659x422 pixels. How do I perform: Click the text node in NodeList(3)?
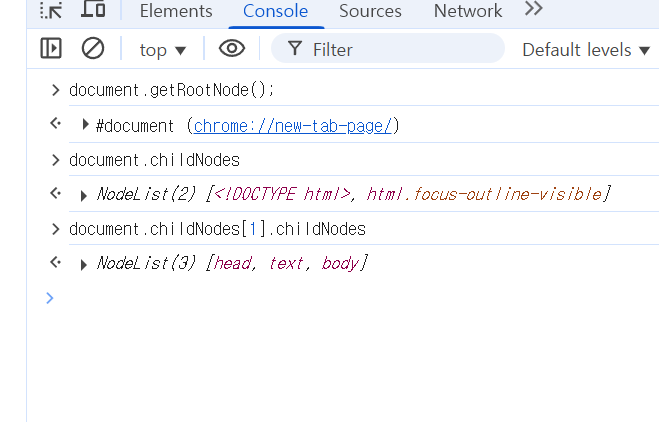(x=285, y=264)
